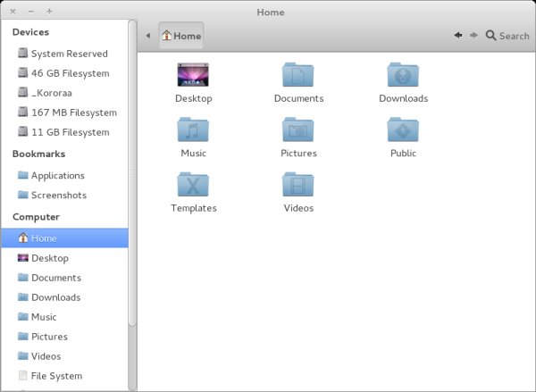Select 11 GB Filesystem text in sidebar
This screenshot has height=392, width=536.
point(70,132)
